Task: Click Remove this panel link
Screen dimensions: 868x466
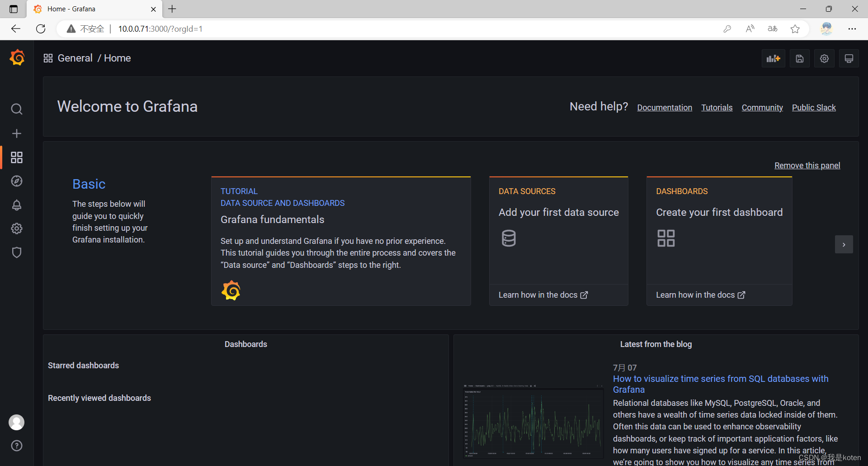Action: [x=807, y=166]
